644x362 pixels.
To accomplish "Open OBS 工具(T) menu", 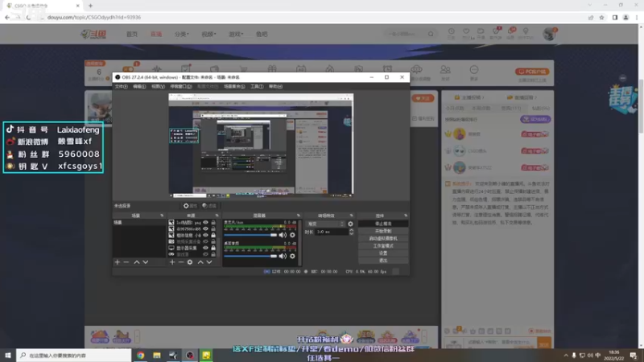I will (257, 87).
